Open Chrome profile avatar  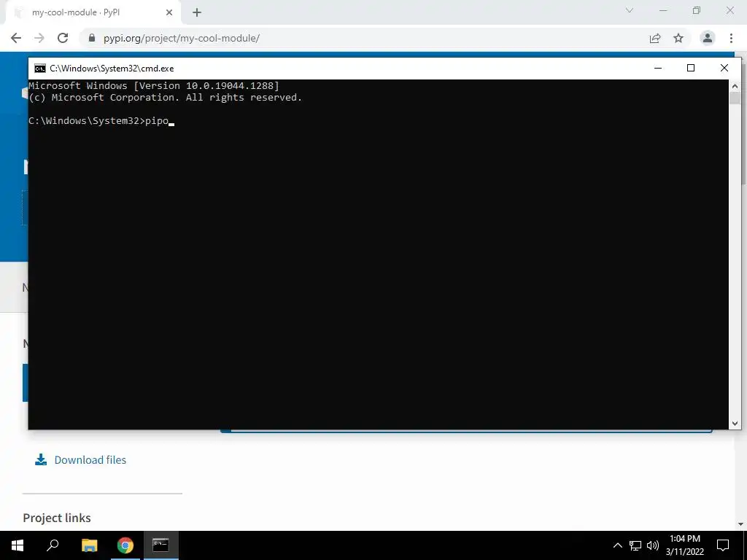coord(708,38)
